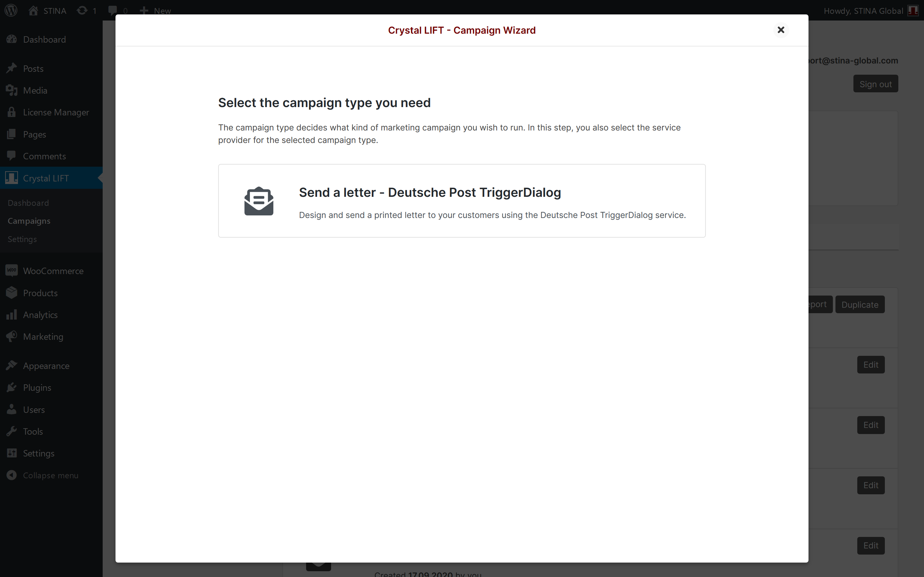Open Crystal LIFT Settings submenu link
The image size is (924, 577).
pyautogui.click(x=22, y=239)
